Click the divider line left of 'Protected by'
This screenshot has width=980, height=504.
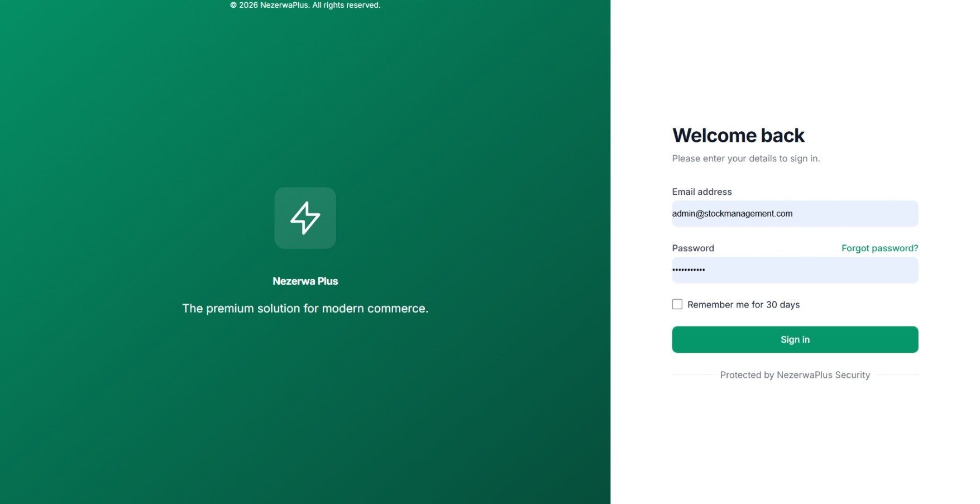[x=693, y=375]
